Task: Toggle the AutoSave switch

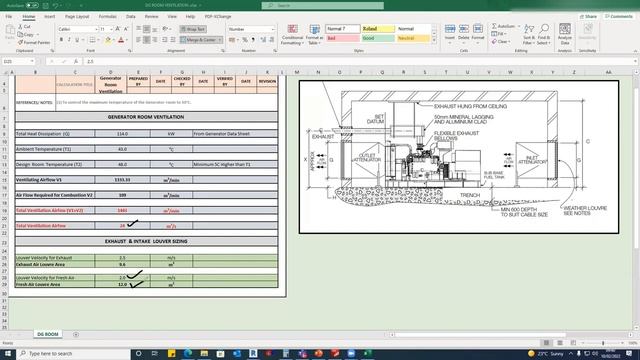Action: (x=32, y=5)
